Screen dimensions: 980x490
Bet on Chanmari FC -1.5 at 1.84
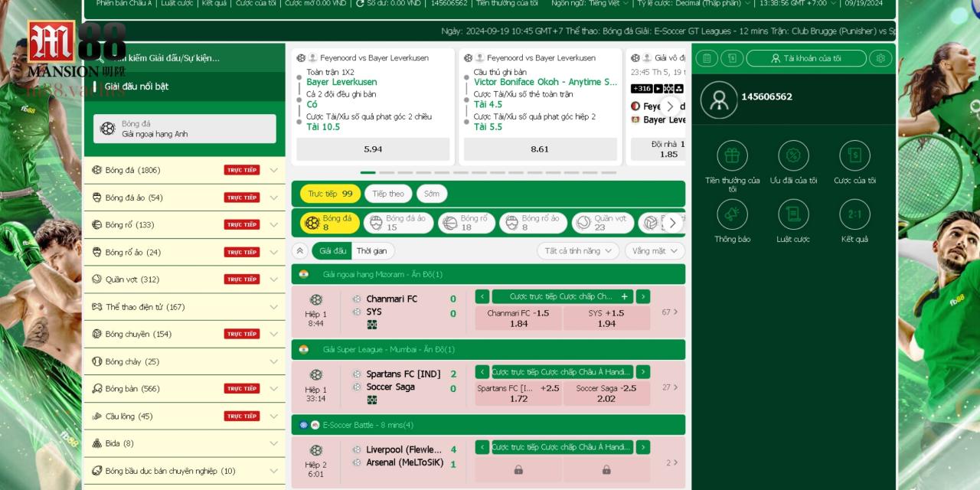[x=518, y=318]
